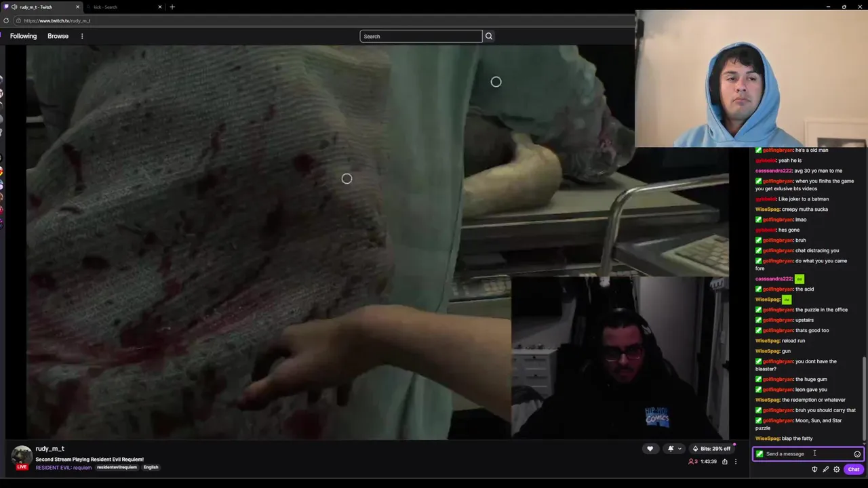Open the top nav more menu
This screenshot has width=868, height=488.
coord(82,36)
